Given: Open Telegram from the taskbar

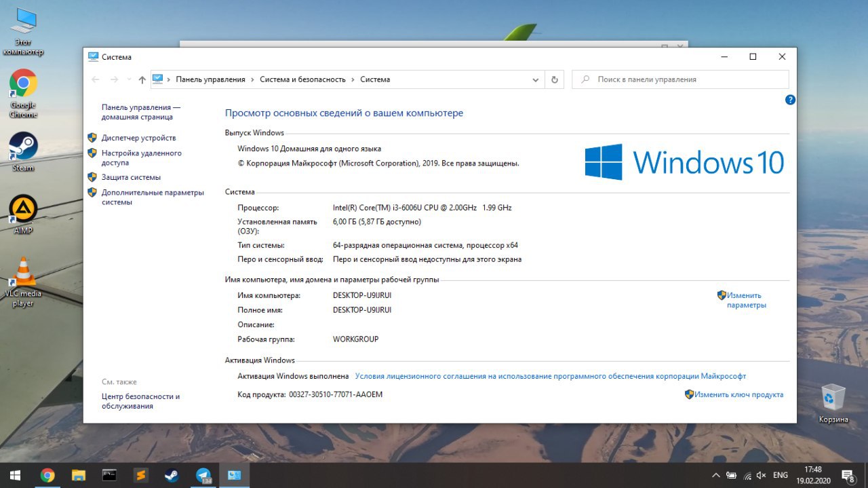Looking at the screenshot, I should pyautogui.click(x=203, y=475).
